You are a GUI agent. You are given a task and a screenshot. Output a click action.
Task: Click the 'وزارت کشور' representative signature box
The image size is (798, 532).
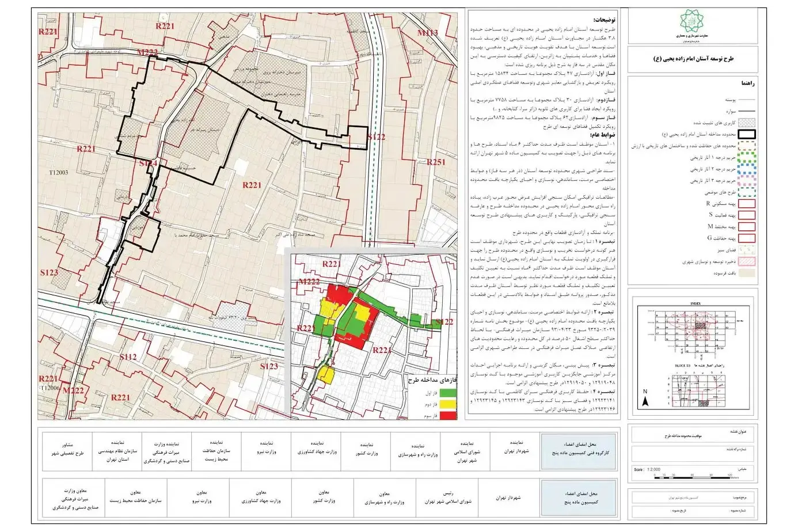pyautogui.click(x=366, y=451)
